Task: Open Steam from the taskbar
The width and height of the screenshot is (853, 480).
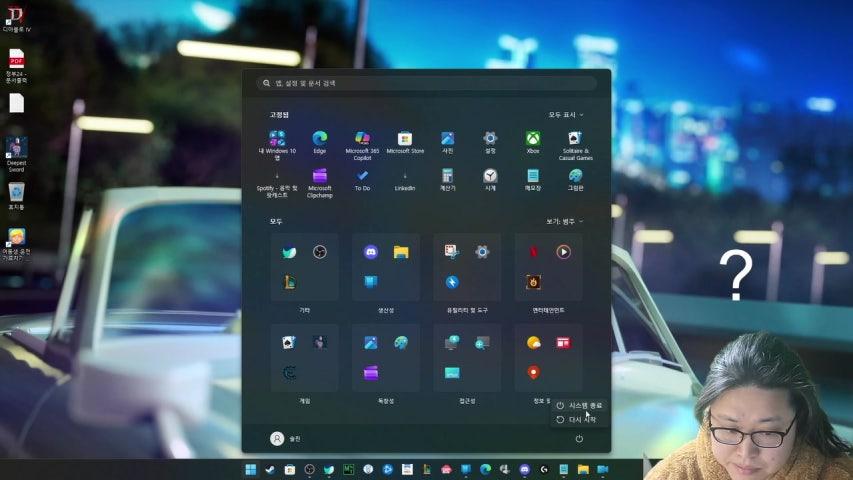Action: pyautogui.click(x=270, y=470)
